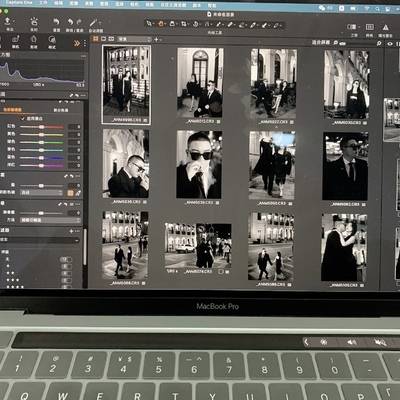The width and height of the screenshot is (400, 400).
Task: Select thumbnail of close-up man covering mouth
Action: tap(199, 165)
